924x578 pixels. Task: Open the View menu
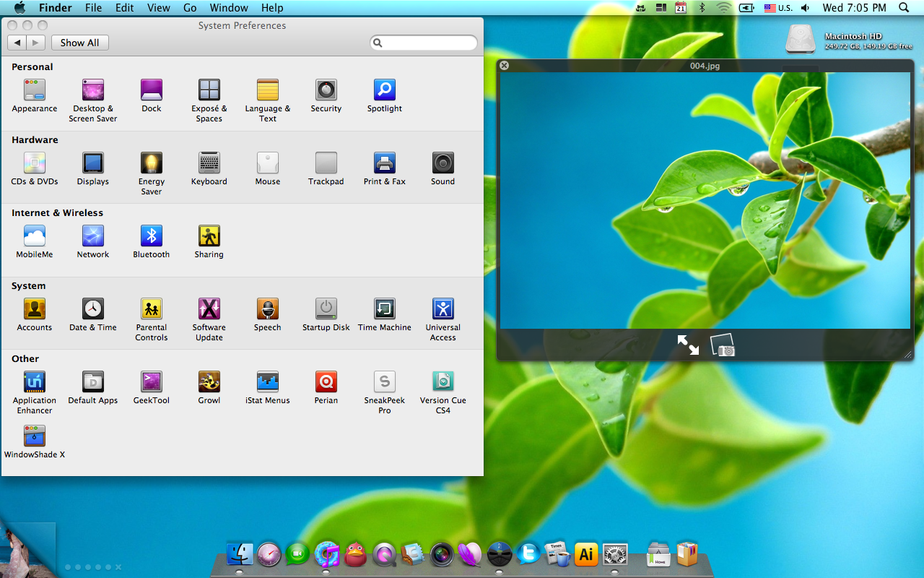pyautogui.click(x=159, y=8)
